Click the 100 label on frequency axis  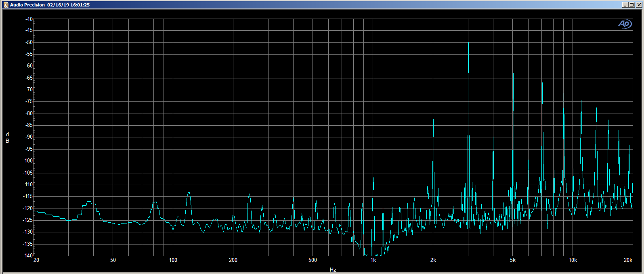pyautogui.click(x=173, y=260)
